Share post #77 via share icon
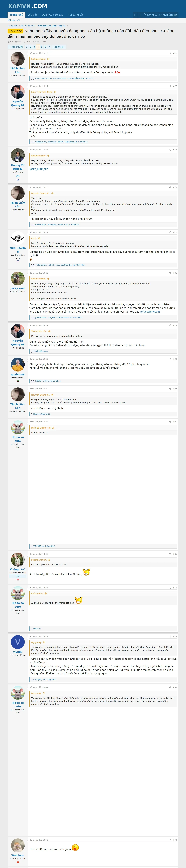186x868 pixels. pyautogui.click(x=170, y=86)
